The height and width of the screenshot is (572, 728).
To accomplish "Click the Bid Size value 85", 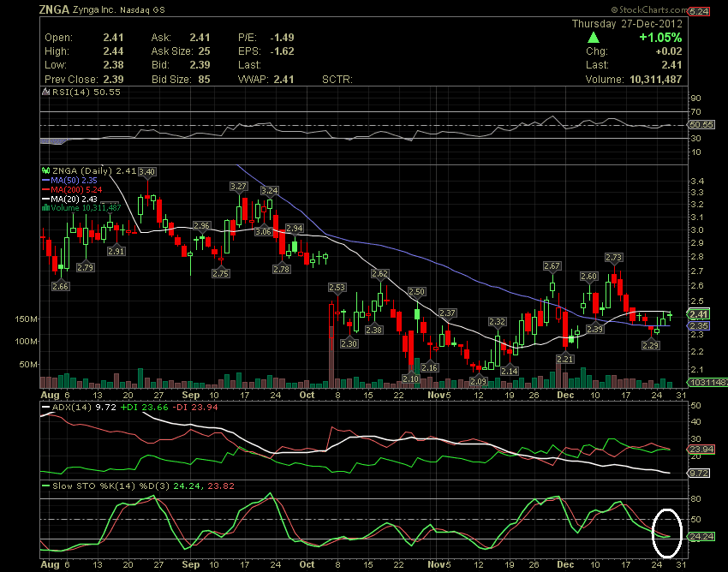I will click(205, 80).
